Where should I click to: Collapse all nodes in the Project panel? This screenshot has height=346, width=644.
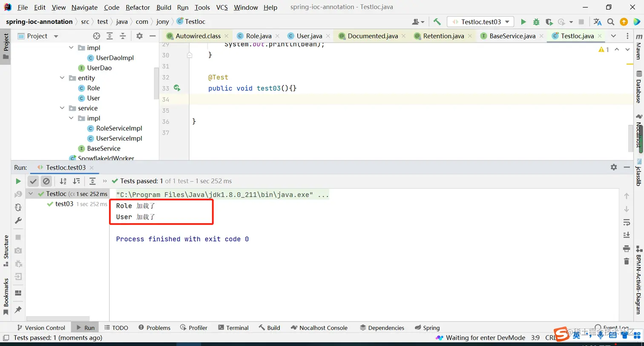coord(123,36)
